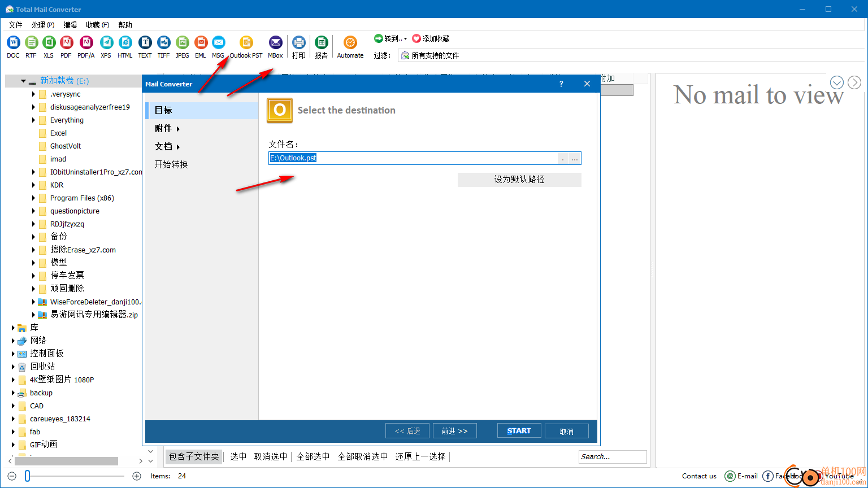The image size is (868, 488).
Task: Select the 目标 tab in dialog
Action: coord(202,111)
